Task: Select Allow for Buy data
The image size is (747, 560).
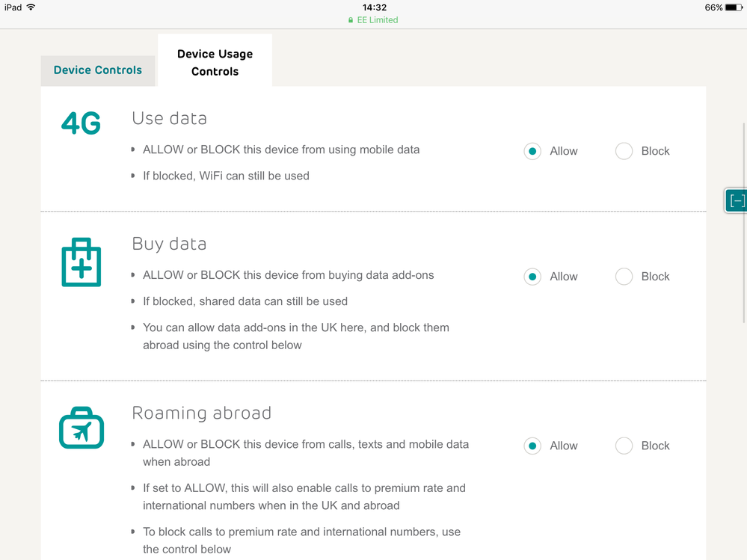Action: tap(532, 277)
